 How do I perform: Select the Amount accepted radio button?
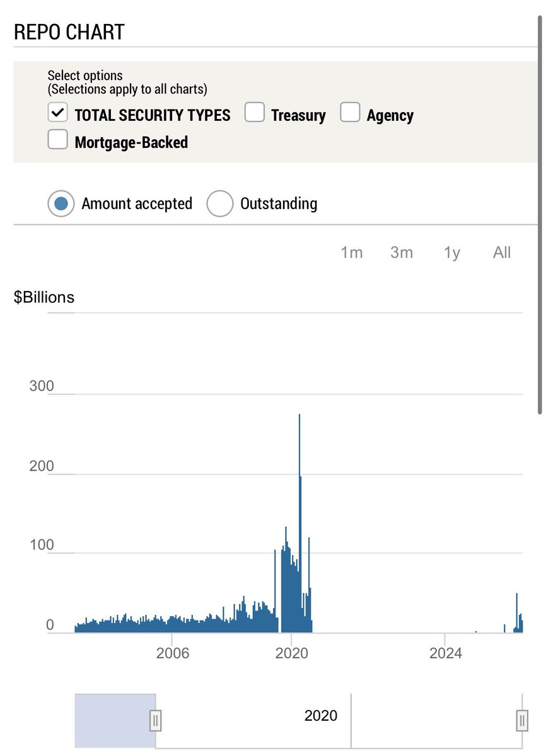(x=61, y=203)
